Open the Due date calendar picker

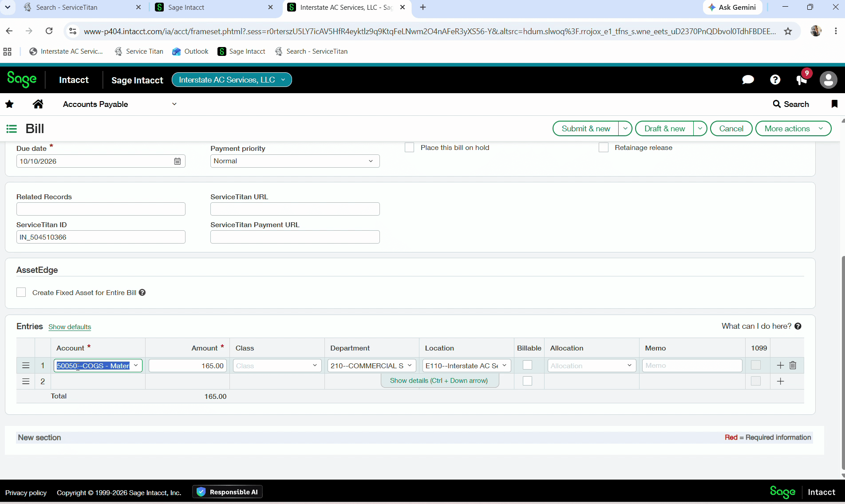click(x=178, y=161)
